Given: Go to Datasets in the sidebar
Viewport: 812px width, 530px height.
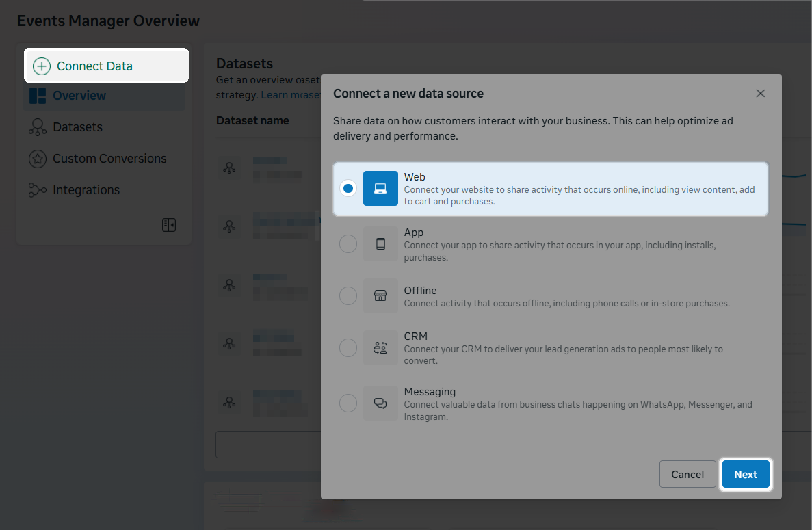Looking at the screenshot, I should click(x=77, y=127).
